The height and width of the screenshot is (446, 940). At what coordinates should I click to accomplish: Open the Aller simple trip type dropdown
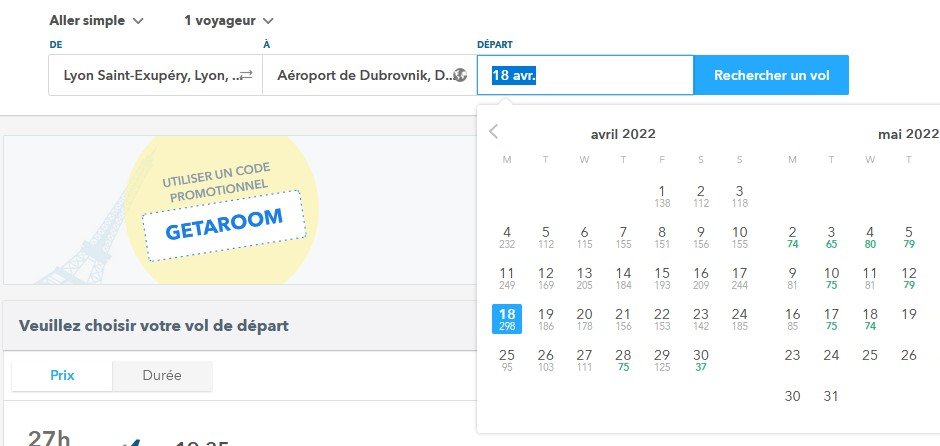(96, 20)
